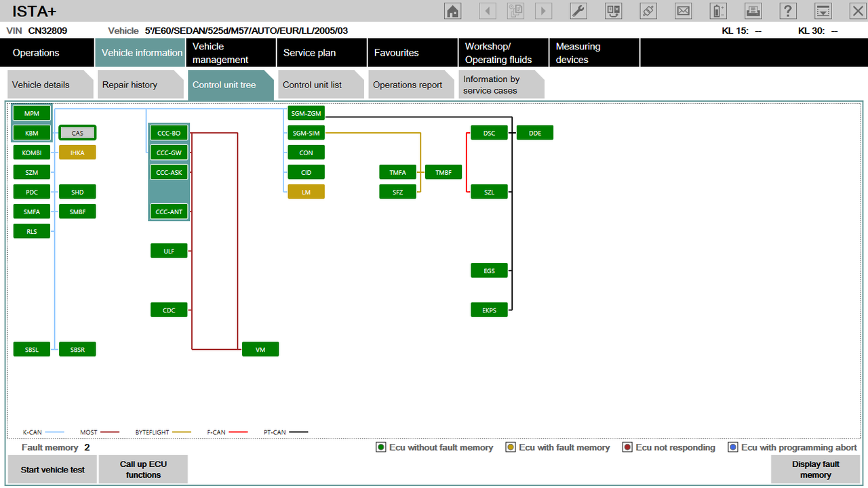Switch to Control unit list sub-tab
Viewport: 868px width, 488px height.
pos(321,85)
